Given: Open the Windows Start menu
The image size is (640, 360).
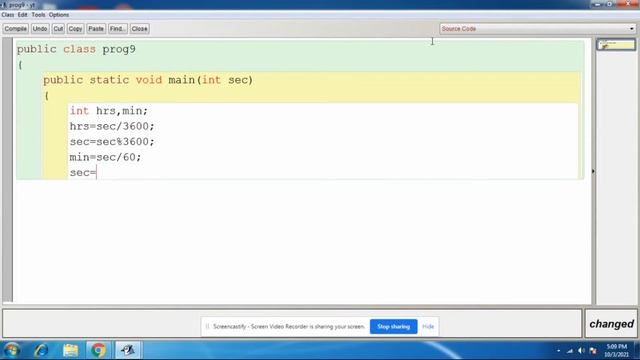Looking at the screenshot, I should coord(11,350).
